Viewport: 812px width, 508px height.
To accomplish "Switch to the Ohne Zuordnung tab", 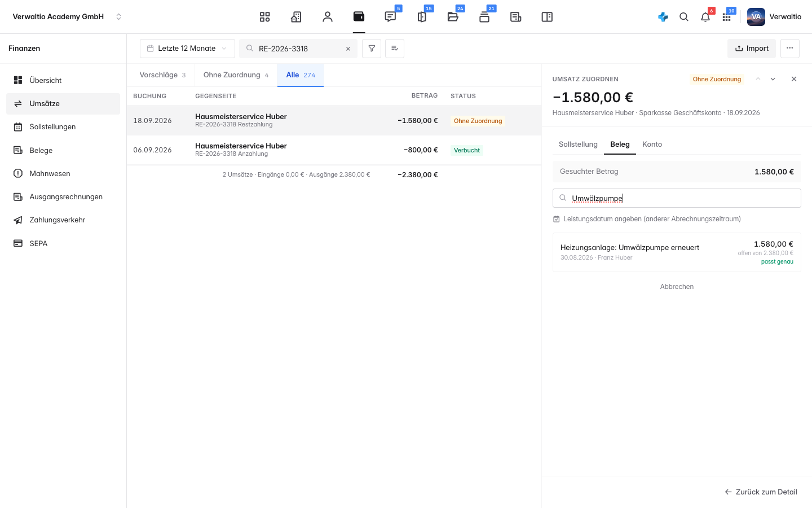I will pos(236,75).
